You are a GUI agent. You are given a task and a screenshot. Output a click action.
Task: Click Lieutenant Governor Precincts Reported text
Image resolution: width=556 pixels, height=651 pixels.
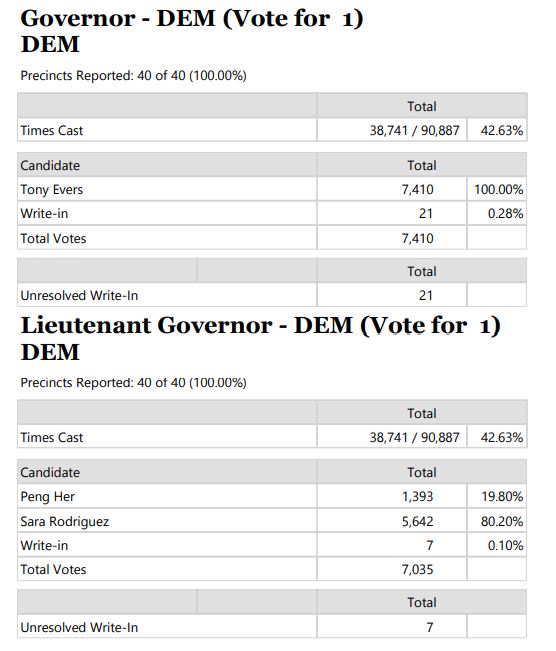[133, 382]
